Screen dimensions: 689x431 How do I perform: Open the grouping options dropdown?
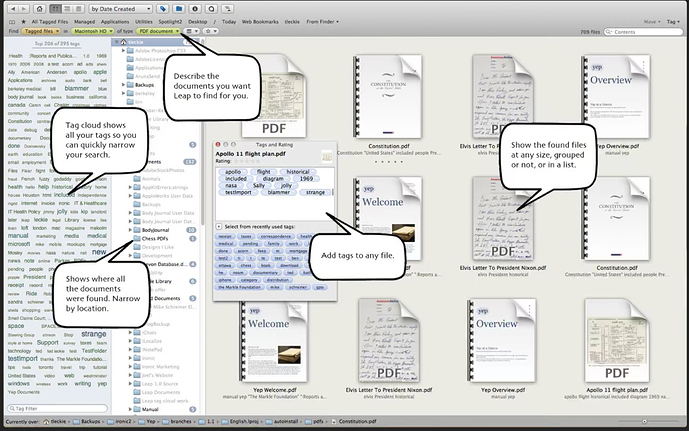tap(192, 31)
